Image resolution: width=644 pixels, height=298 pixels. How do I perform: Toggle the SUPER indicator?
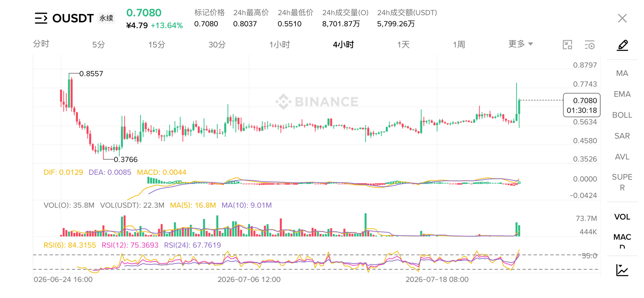tap(622, 182)
